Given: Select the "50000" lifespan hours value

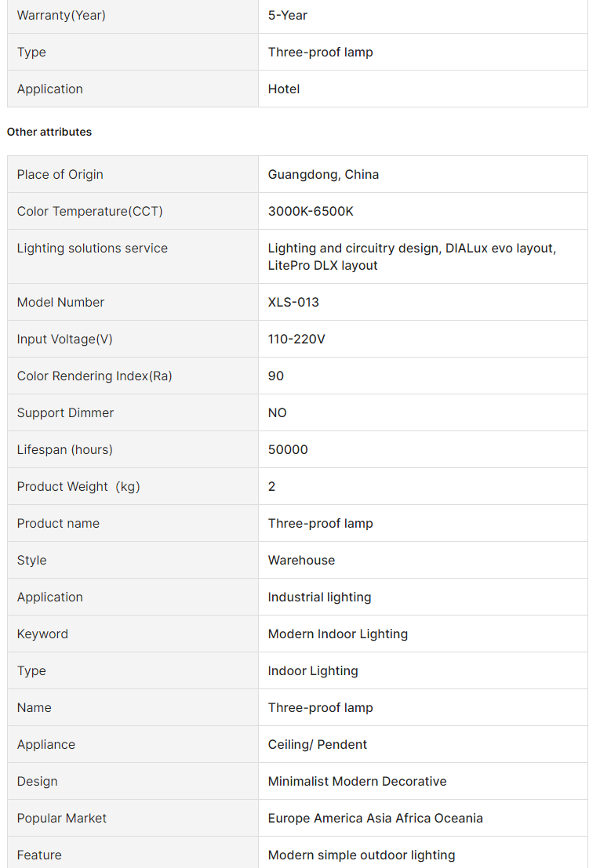Looking at the screenshot, I should coord(288,449).
